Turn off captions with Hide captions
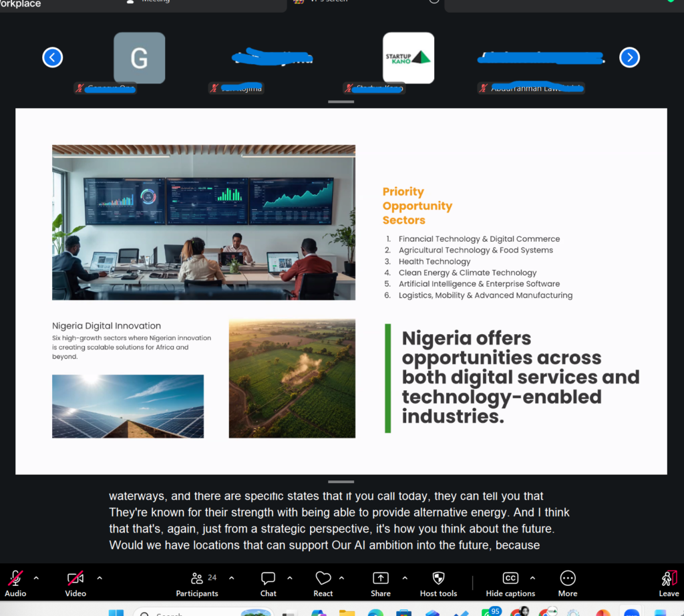Screen dimensions: 684x616 tap(510, 583)
